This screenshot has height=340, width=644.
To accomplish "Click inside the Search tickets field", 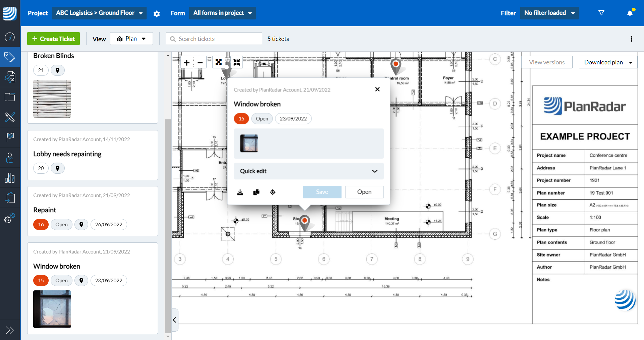I will coord(214,39).
